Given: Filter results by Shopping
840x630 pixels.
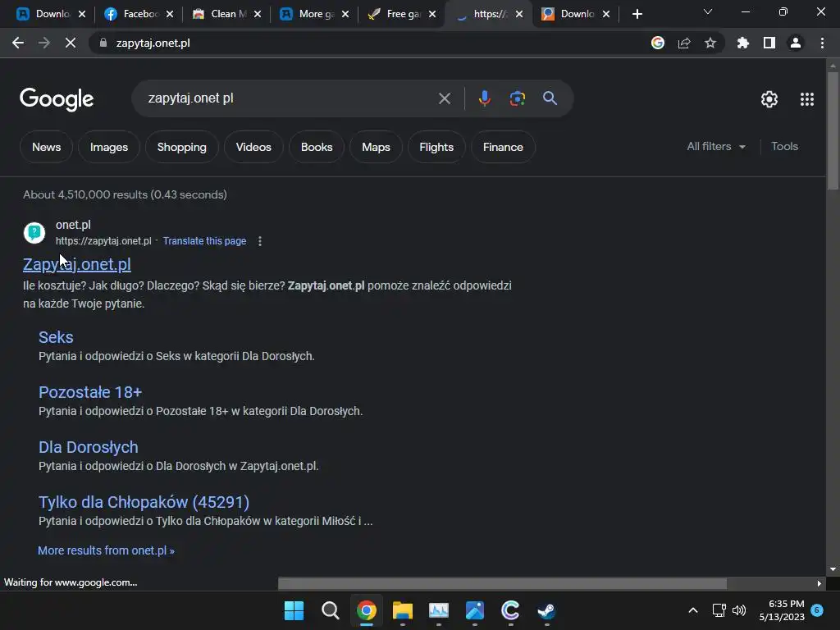Looking at the screenshot, I should 181,147.
